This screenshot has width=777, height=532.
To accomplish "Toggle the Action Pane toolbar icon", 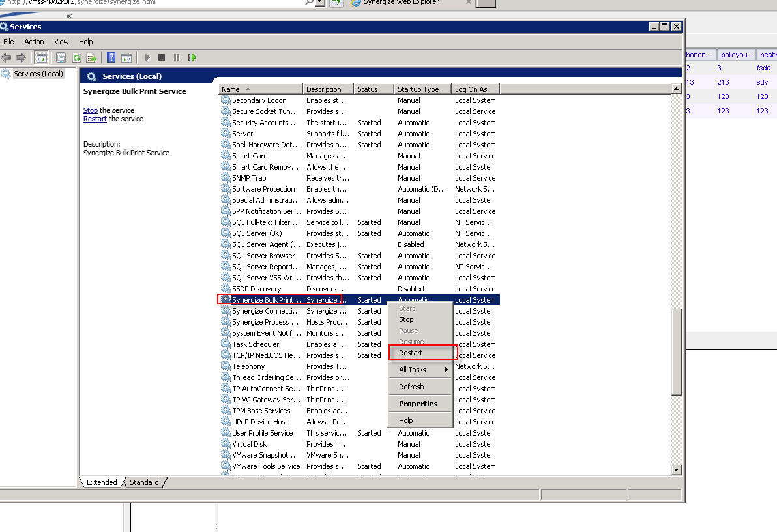I will click(x=127, y=57).
